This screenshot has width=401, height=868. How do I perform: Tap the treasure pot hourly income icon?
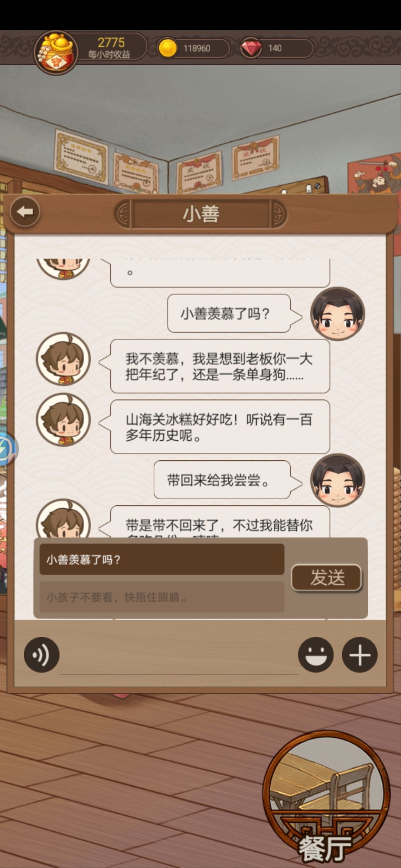point(56,52)
